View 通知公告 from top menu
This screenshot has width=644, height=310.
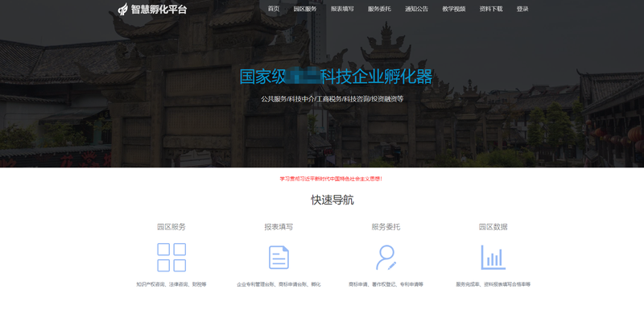416,9
